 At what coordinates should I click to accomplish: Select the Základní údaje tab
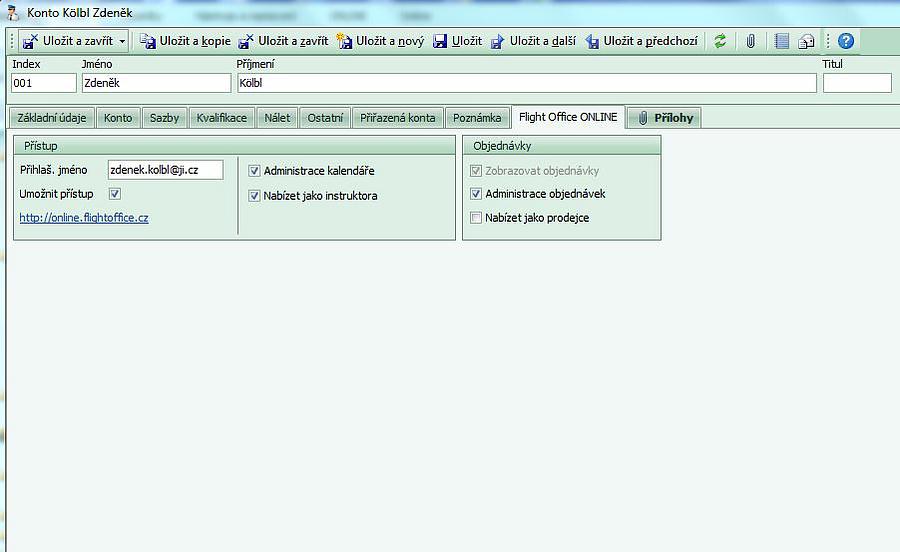click(x=52, y=118)
